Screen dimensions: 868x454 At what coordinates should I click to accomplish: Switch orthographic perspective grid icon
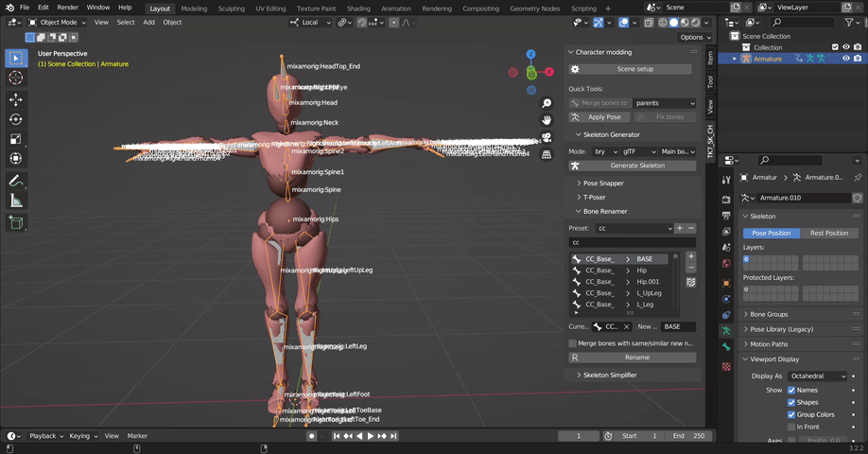(547, 154)
